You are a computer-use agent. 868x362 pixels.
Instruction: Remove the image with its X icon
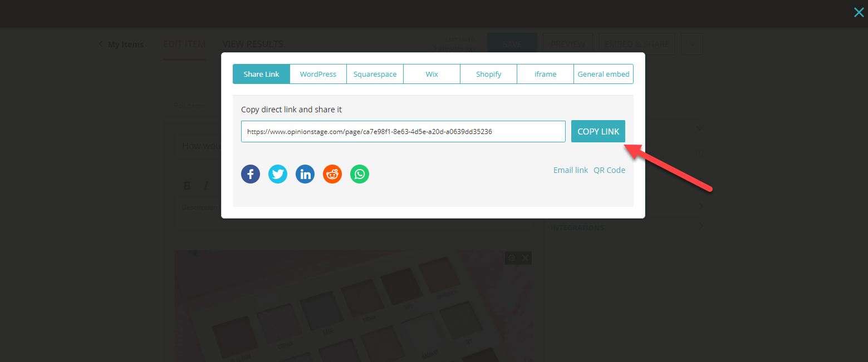click(x=525, y=257)
